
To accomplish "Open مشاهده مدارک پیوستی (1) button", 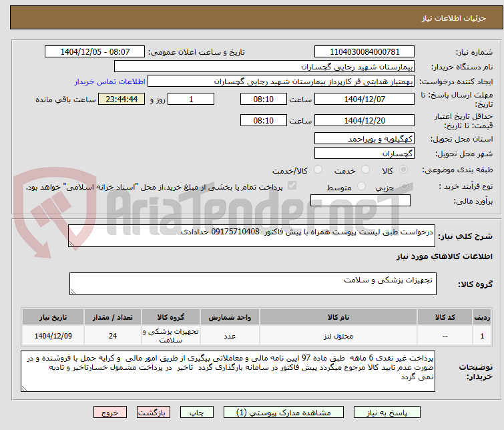I will point(284,413).
